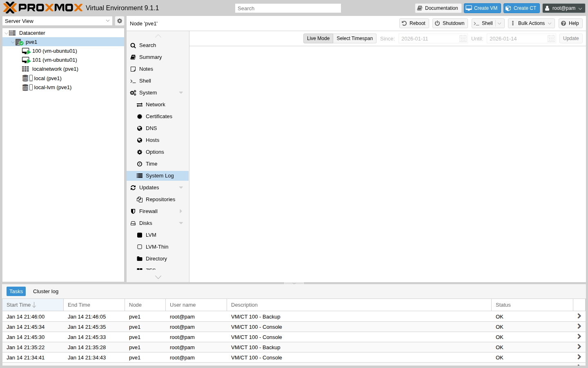Enable Live Mode for the system log
The height and width of the screenshot is (368, 588).
(x=318, y=38)
